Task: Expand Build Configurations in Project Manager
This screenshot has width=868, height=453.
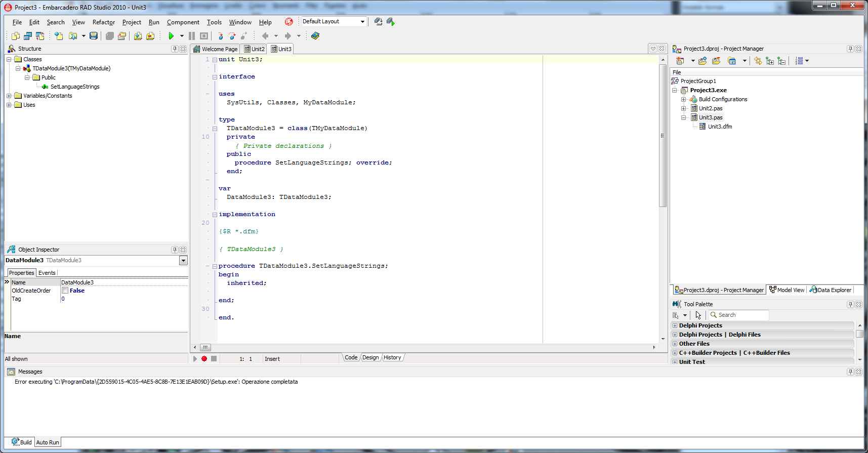Action: click(683, 99)
